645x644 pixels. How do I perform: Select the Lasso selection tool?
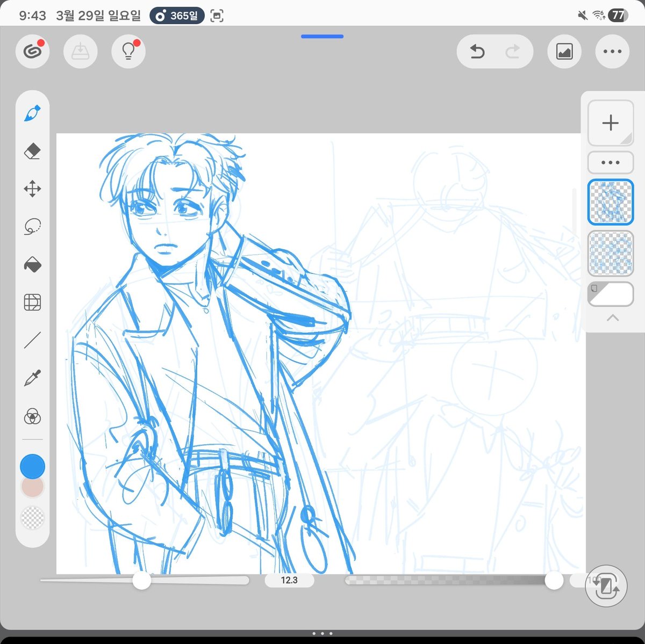(x=32, y=227)
